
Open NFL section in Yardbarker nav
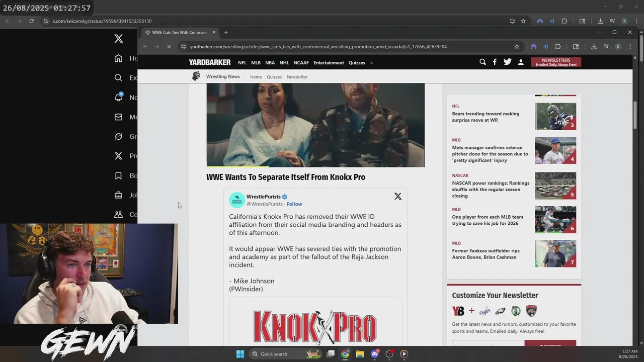242,63
